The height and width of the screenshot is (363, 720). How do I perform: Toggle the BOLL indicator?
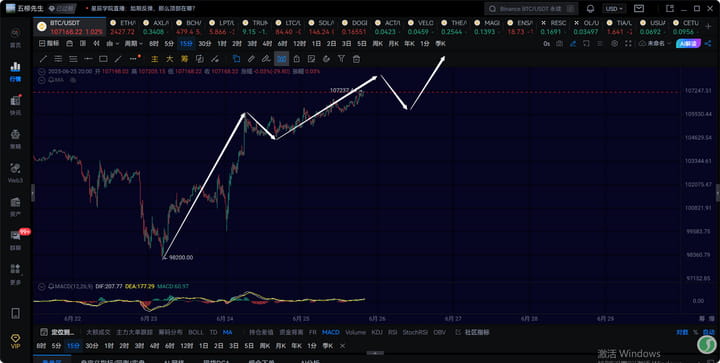coord(196,332)
